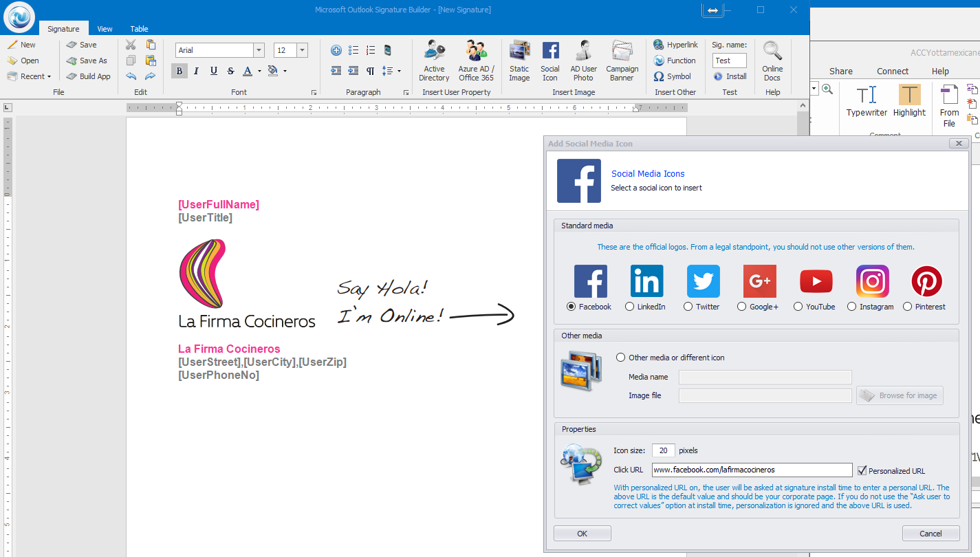
Task: Uncheck the Personalized URL checkbox
Action: click(x=862, y=471)
